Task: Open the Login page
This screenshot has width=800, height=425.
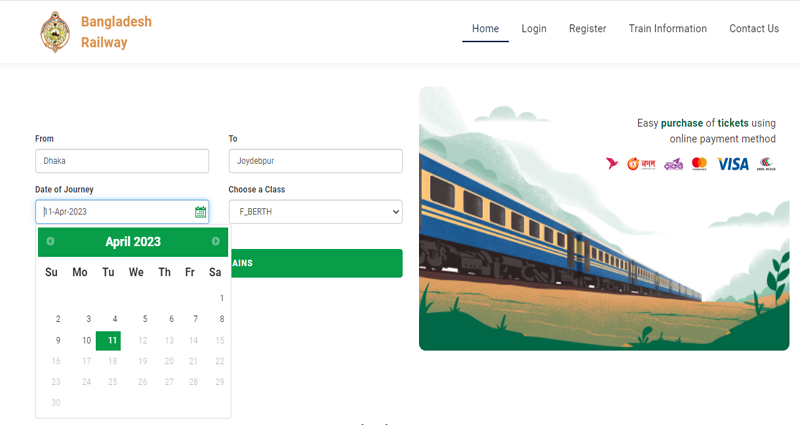Action: pos(534,29)
